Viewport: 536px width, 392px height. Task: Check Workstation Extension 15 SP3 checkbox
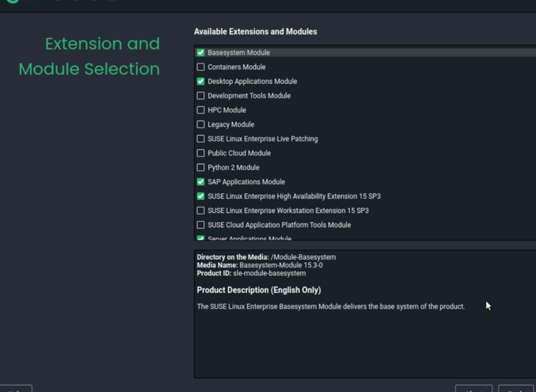point(201,210)
